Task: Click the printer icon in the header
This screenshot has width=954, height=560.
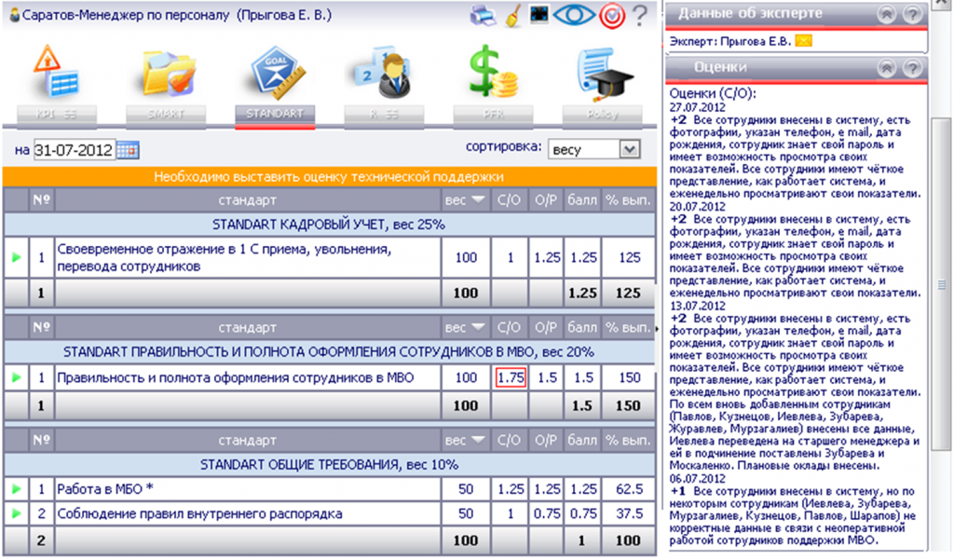Action: pos(484,16)
